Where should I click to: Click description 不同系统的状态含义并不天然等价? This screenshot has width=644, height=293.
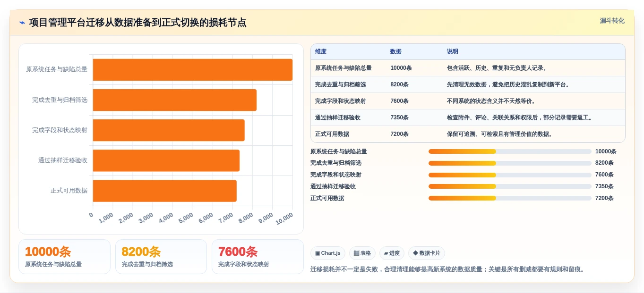[491, 101]
